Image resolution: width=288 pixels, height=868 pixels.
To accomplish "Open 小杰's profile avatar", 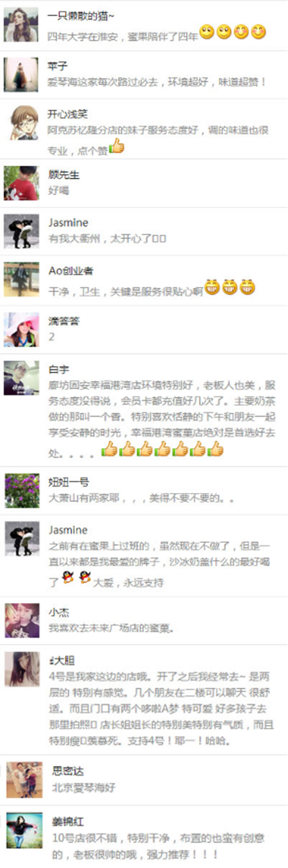I will (21, 620).
